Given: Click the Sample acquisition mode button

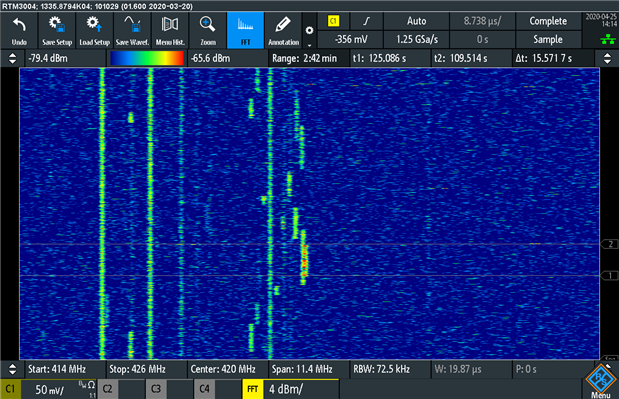Looking at the screenshot, I should [x=548, y=39].
